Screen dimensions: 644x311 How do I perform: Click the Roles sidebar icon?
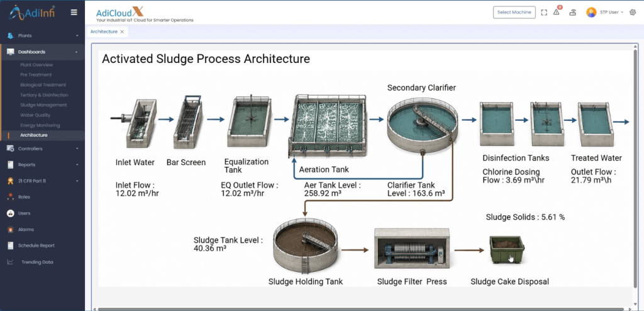tap(10, 197)
